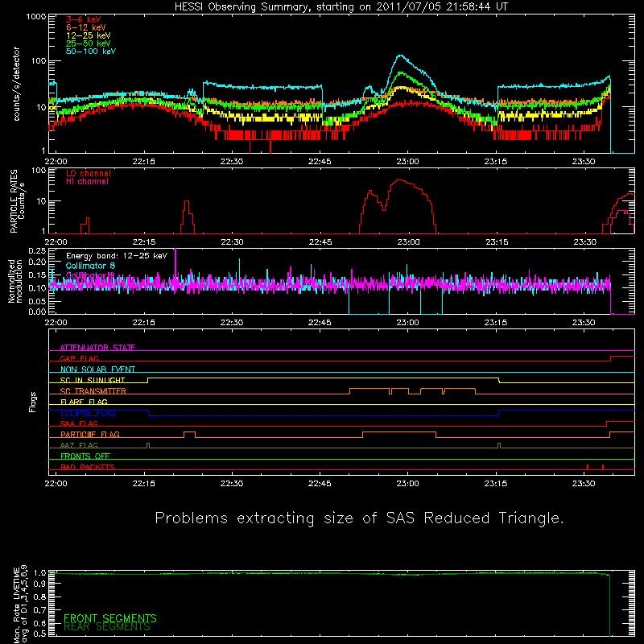Click the 1000 tick on counts plot

pos(36,17)
